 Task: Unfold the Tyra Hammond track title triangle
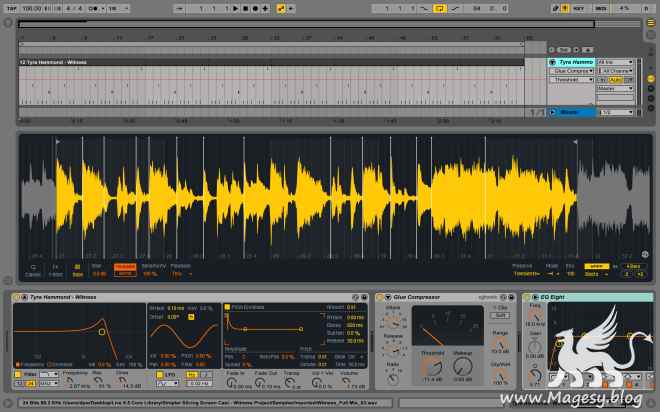[x=552, y=62]
